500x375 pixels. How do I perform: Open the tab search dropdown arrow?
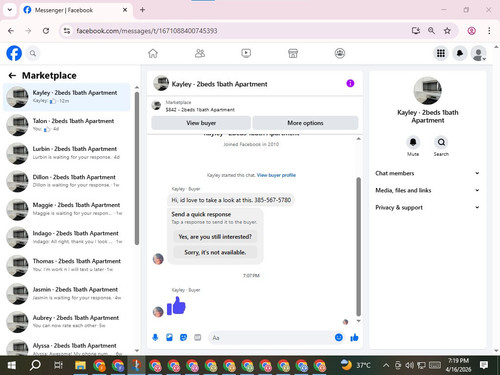pos(10,10)
